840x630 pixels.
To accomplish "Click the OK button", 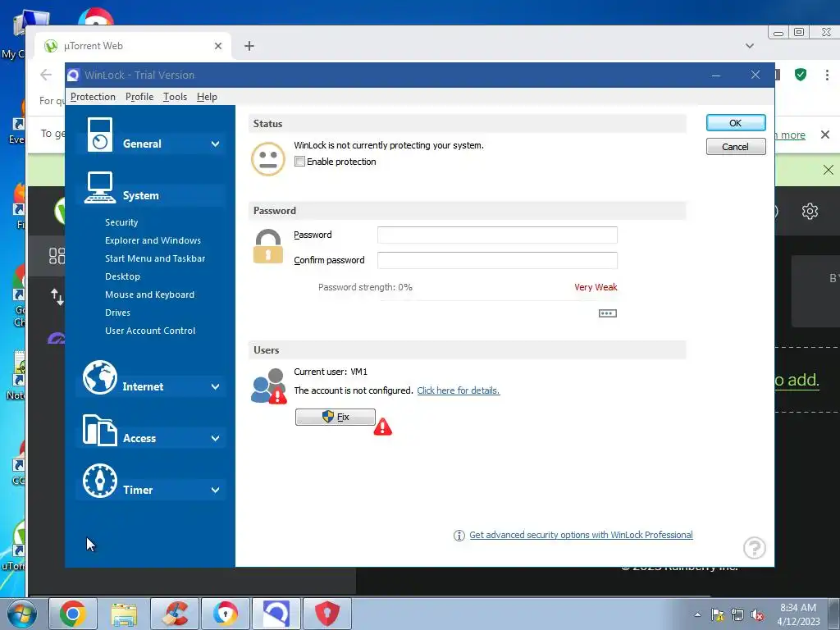I will (x=736, y=123).
